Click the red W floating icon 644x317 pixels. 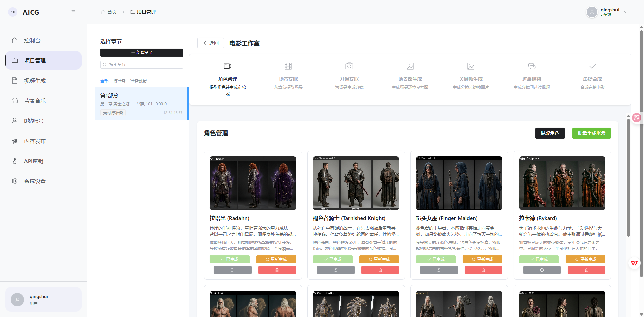tap(634, 263)
